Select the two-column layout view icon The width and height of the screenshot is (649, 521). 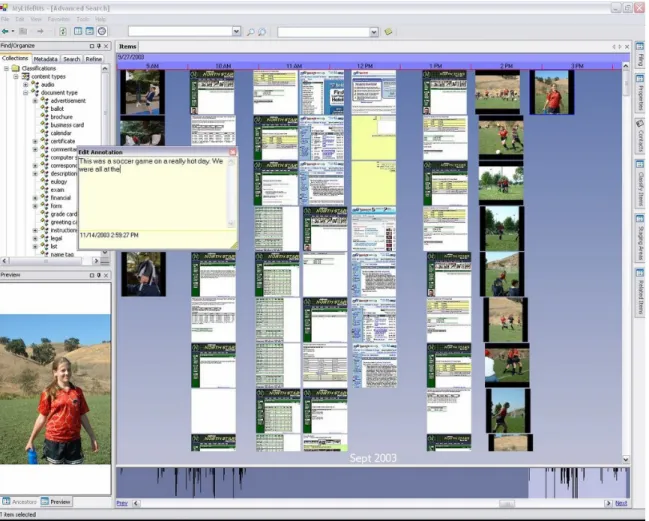point(78,31)
